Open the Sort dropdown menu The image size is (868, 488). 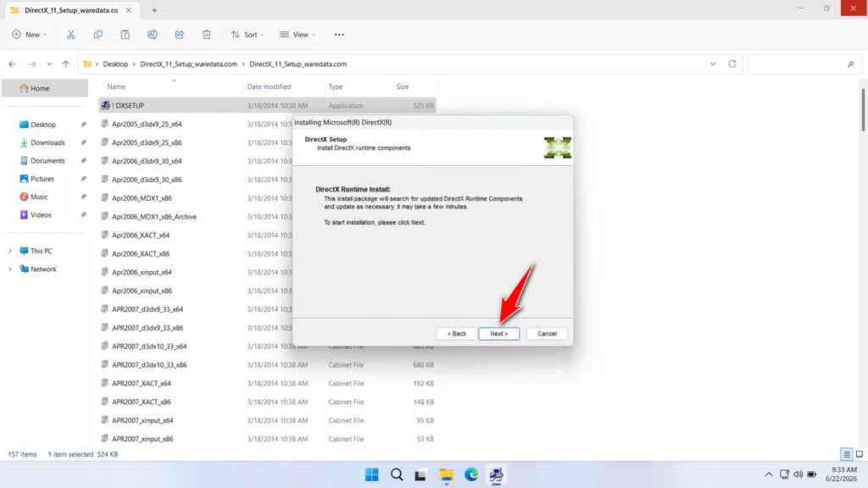248,34
